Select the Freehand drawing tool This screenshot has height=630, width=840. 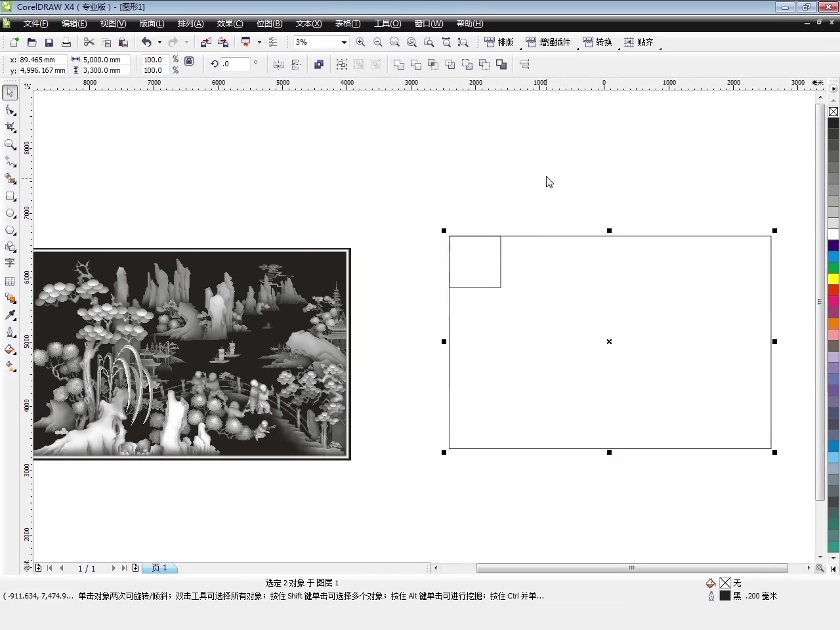10,161
